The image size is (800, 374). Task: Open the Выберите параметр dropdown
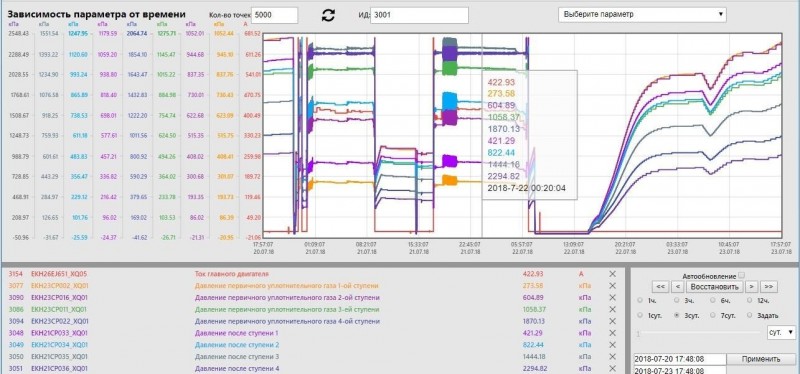[x=642, y=15]
